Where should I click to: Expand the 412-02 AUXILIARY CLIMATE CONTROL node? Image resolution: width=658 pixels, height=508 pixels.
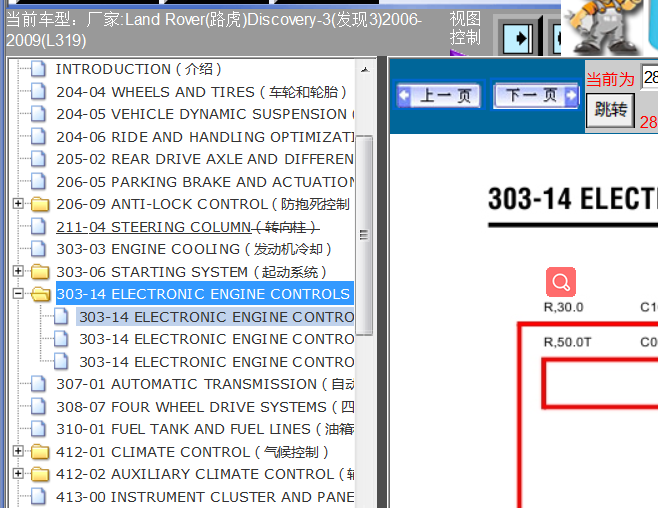pos(18,474)
